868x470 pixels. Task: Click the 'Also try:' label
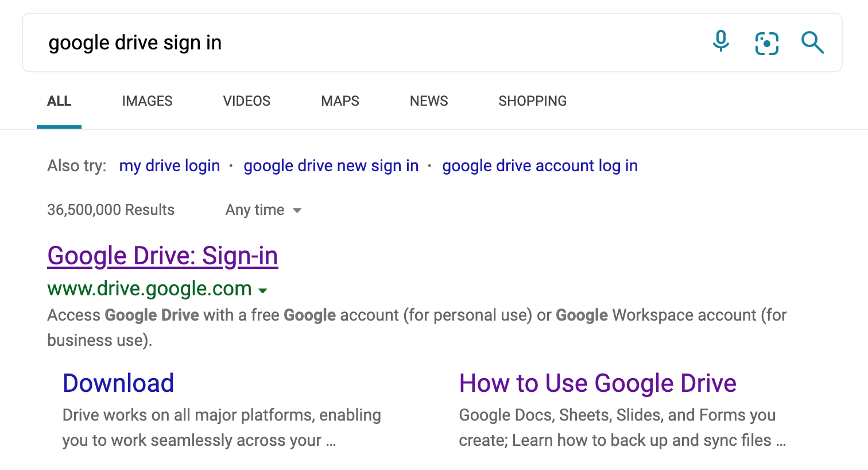(x=77, y=166)
